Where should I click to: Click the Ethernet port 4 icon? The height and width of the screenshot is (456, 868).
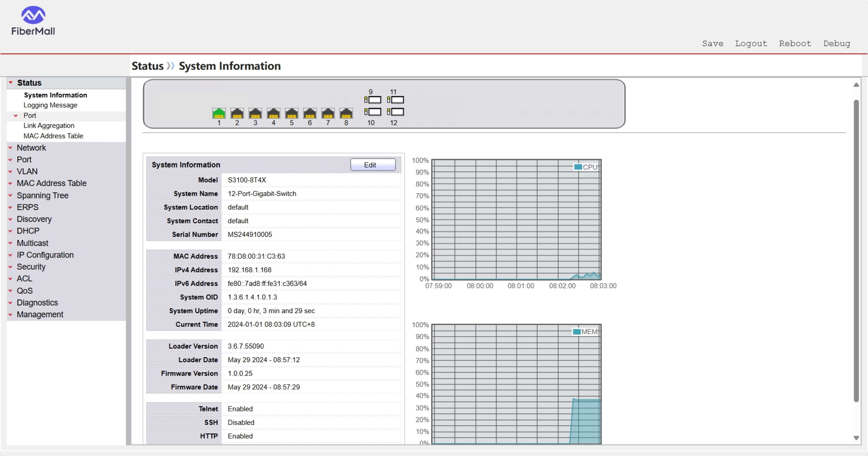[x=273, y=113]
